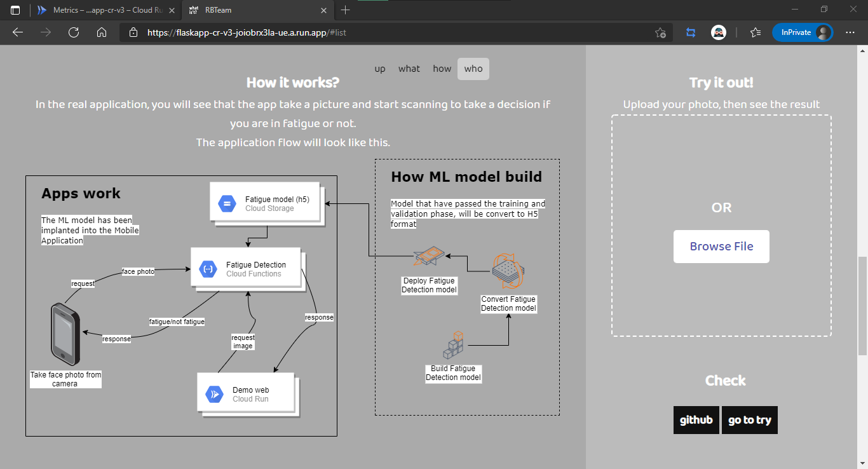Click the page's vertical scrollbar thumb

coord(862,305)
